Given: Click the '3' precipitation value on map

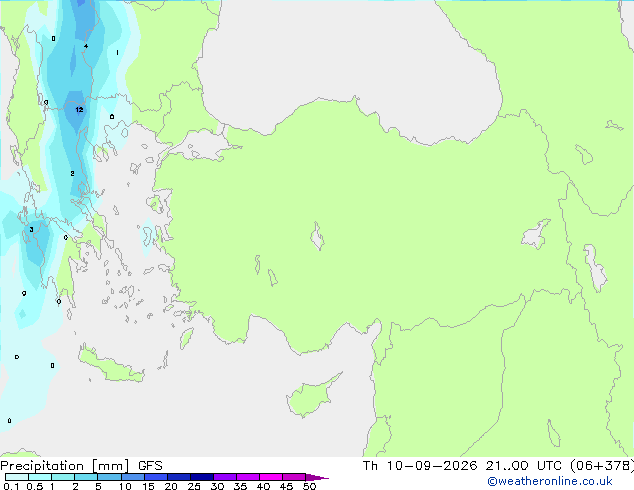Looking at the screenshot, I should coord(31,230).
